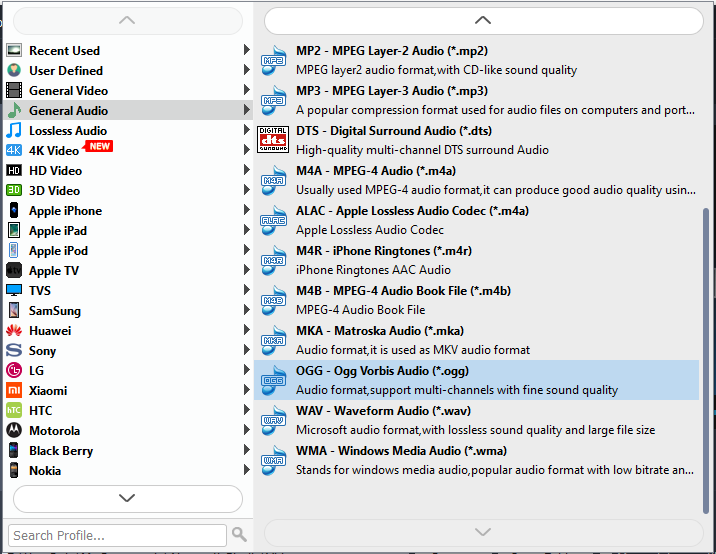The width and height of the screenshot is (716, 554).
Task: Choose MP2 - MPEG Layer-2 Audio format
Action: pos(476,60)
